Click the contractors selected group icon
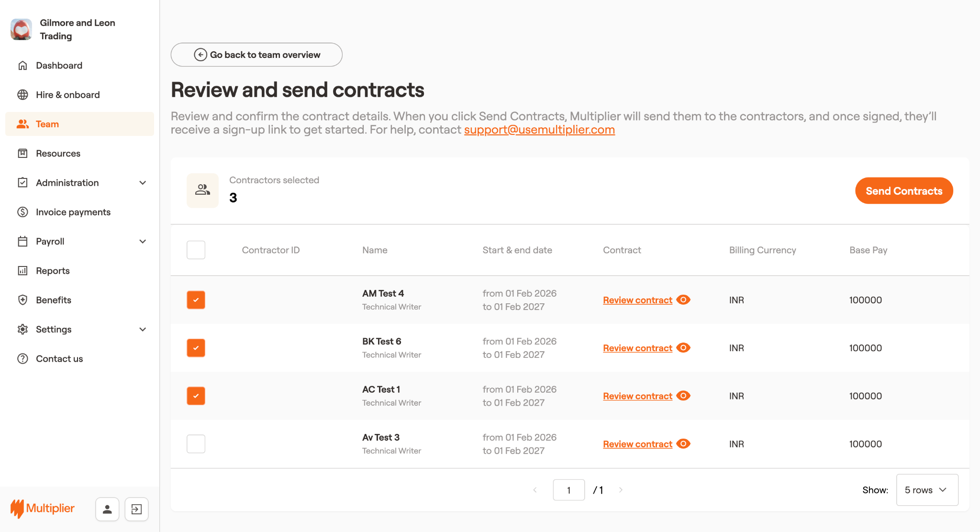The width and height of the screenshot is (980, 532). [202, 190]
